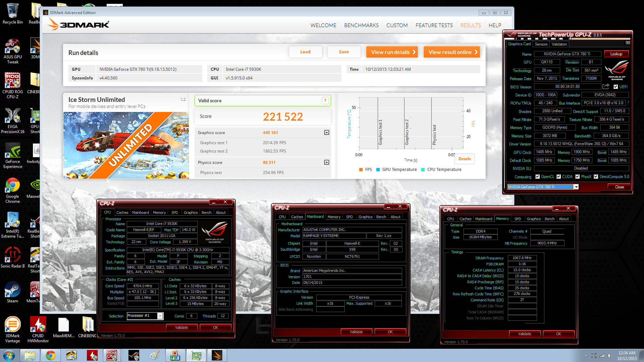
Task: Switch to Chrome in the taskbar
Action: 51,355
